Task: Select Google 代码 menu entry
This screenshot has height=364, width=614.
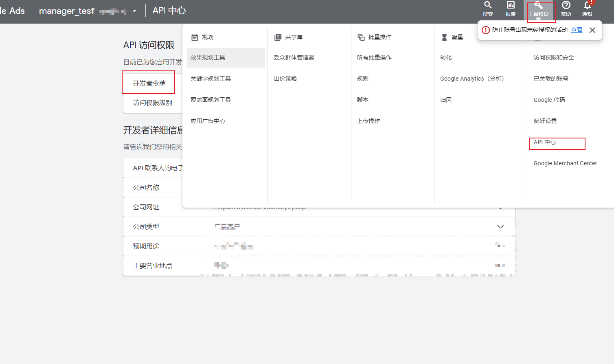Action: pos(549,100)
